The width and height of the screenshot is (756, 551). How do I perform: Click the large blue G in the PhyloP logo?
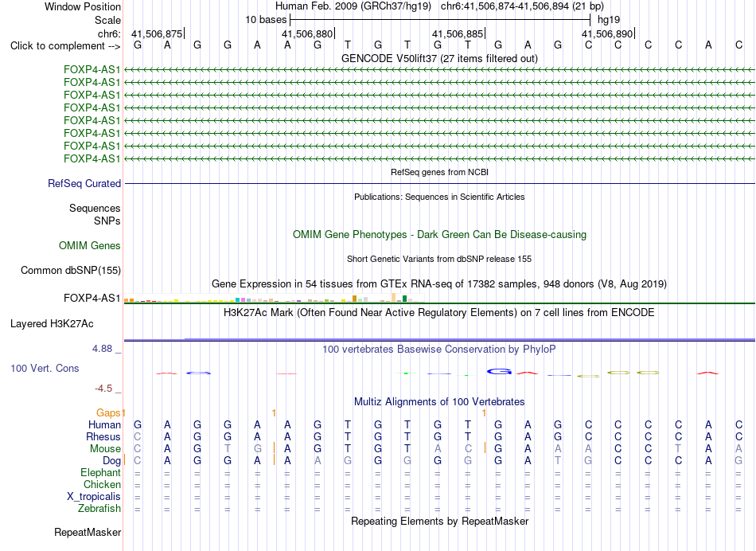click(x=499, y=372)
